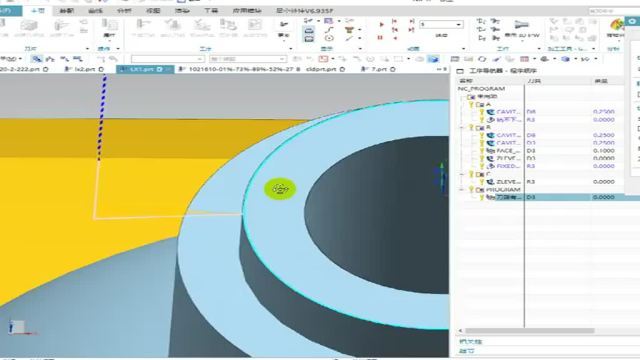
Task: Open the empty selection filter dropdown
Action: coord(167,59)
